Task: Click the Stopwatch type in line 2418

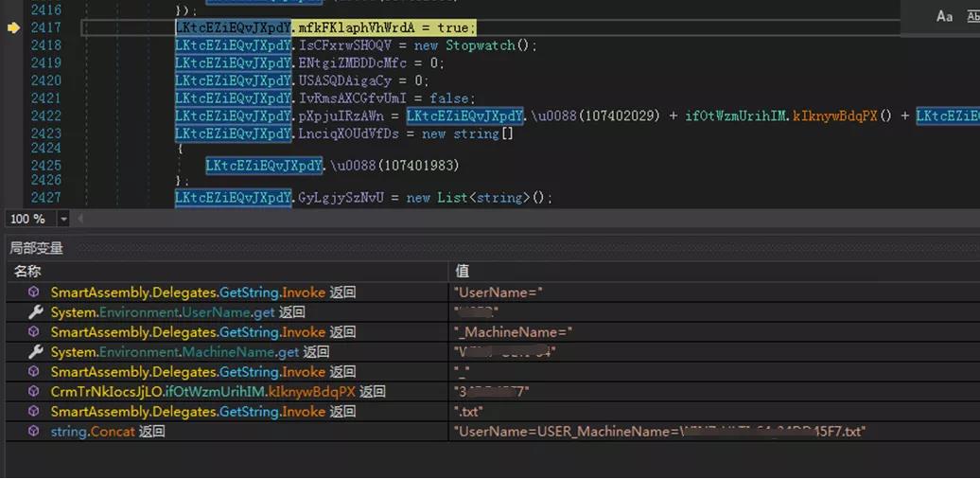Action: (482, 45)
